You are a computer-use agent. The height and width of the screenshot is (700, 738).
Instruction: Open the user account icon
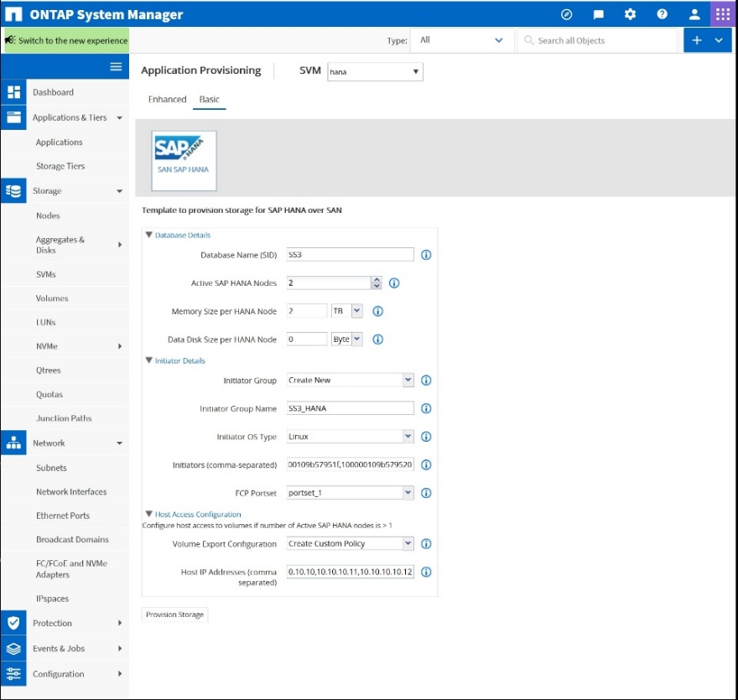point(694,14)
